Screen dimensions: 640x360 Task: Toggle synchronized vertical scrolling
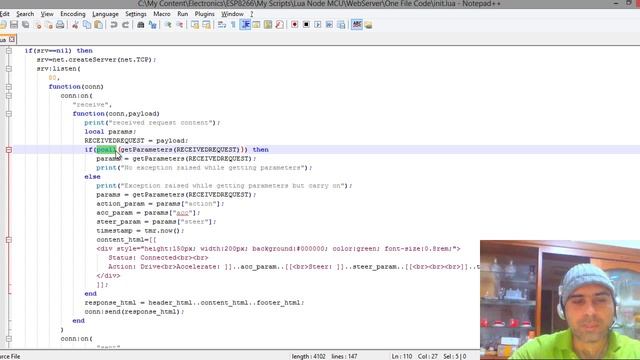[x=195, y=25]
